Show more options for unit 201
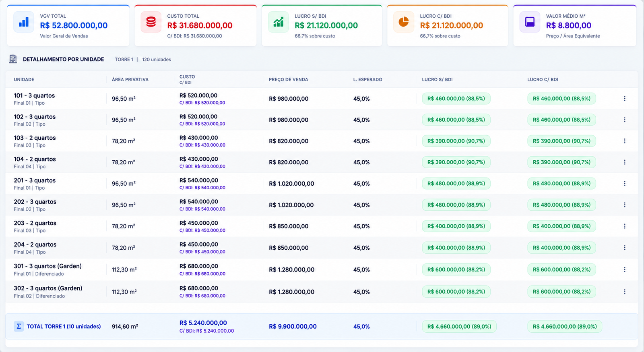The height and width of the screenshot is (352, 644). tap(625, 184)
